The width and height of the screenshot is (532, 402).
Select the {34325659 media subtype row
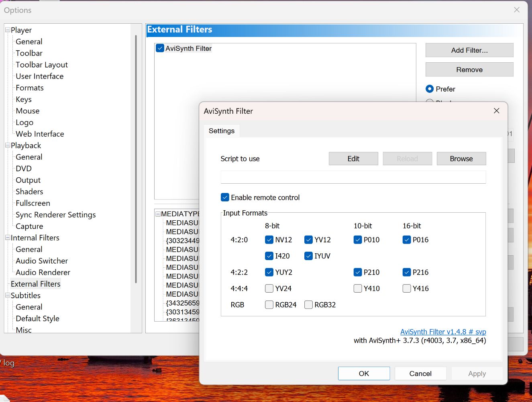coord(183,303)
